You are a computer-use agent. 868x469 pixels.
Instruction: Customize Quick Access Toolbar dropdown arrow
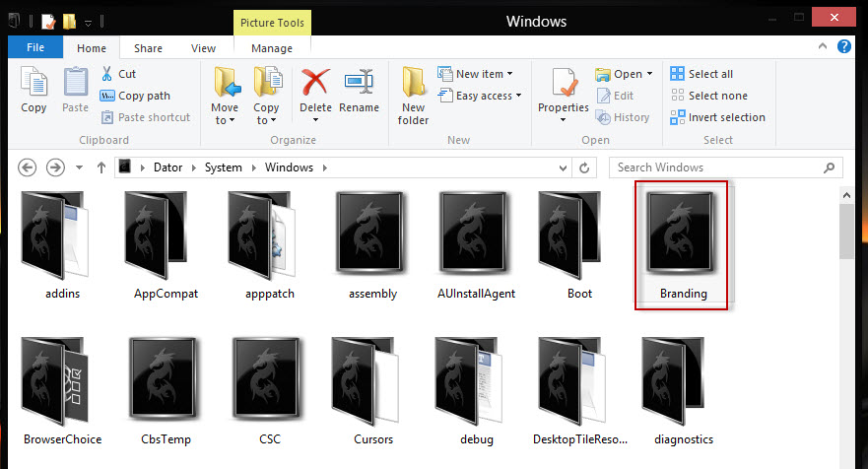tap(88, 23)
